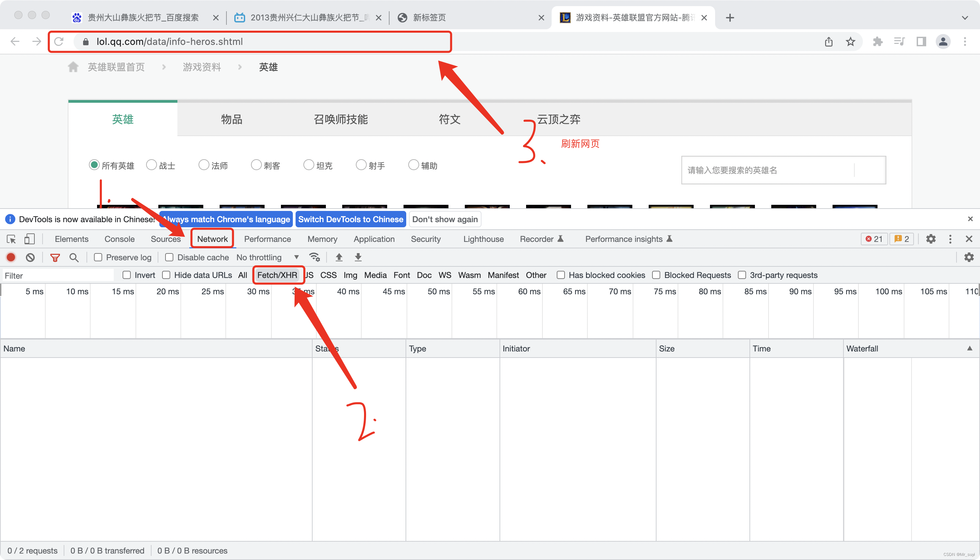980x560 pixels.
Task: Activate the DevTools inspect element picker
Action: click(11, 239)
